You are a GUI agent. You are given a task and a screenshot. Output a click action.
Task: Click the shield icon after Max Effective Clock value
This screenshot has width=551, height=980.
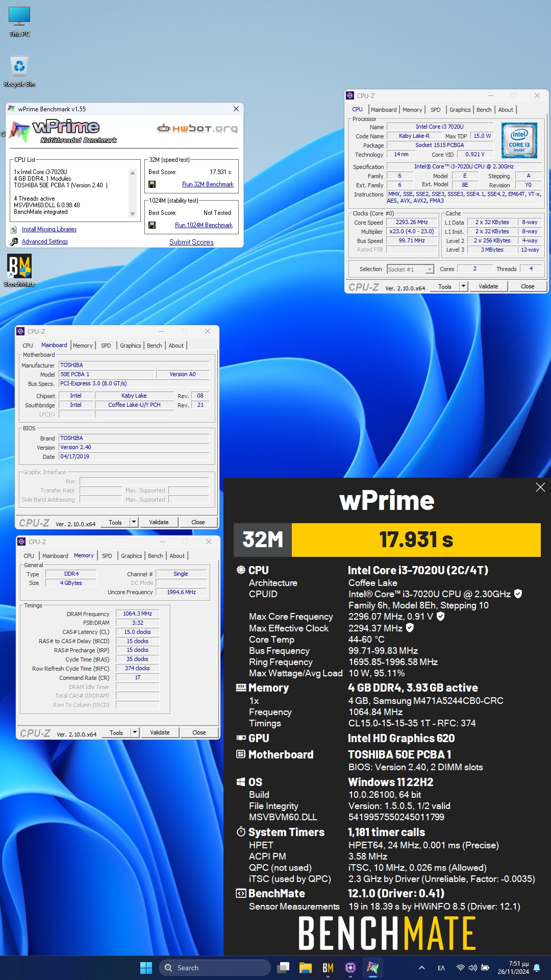tap(410, 628)
